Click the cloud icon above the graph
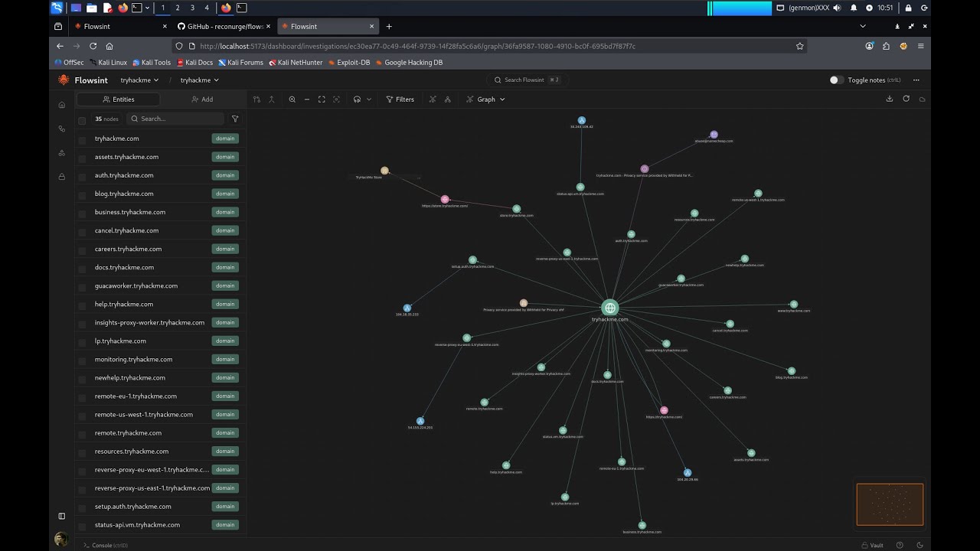The width and height of the screenshot is (980, 551). point(922,99)
